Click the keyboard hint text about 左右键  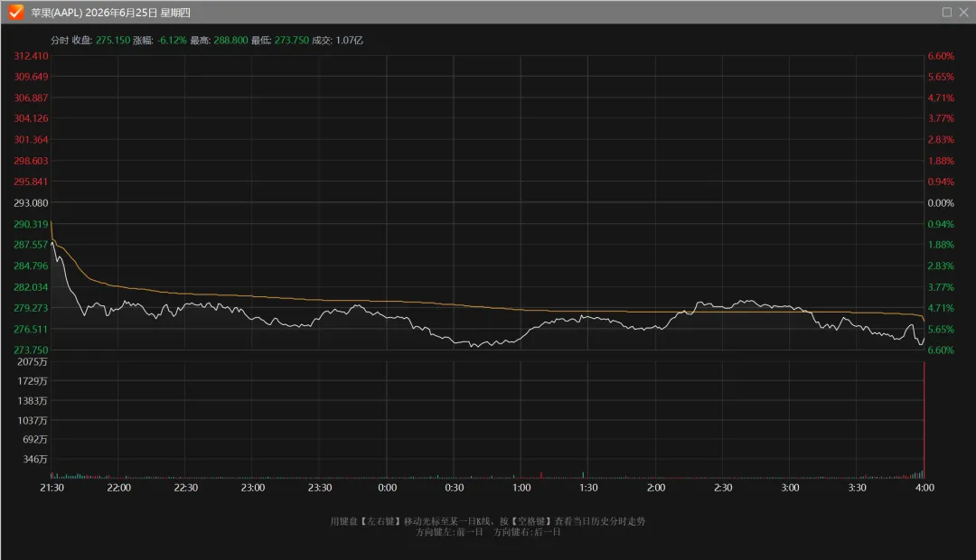(x=487, y=521)
